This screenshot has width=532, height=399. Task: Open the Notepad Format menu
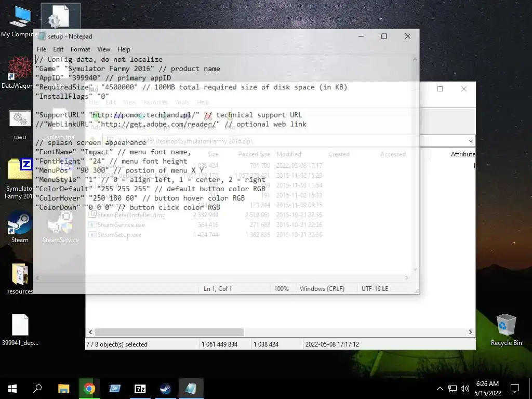(81, 49)
